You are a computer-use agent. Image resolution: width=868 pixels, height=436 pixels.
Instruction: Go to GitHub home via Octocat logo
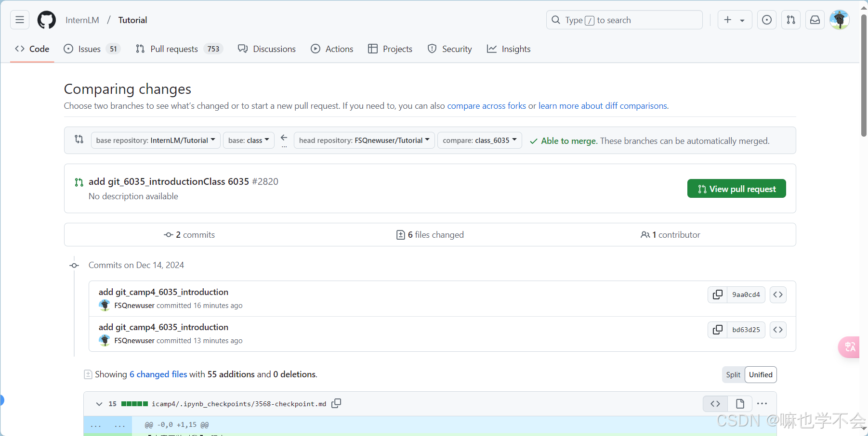point(47,20)
